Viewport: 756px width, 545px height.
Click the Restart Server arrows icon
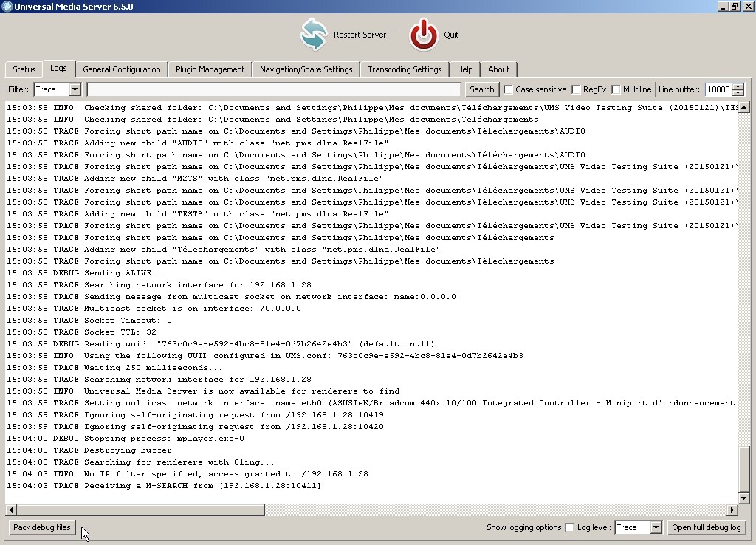click(x=314, y=35)
